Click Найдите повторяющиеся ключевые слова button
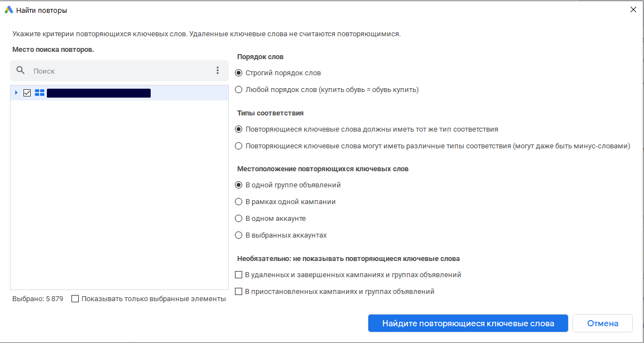Image resolution: width=644 pixels, height=343 pixels. tap(468, 323)
